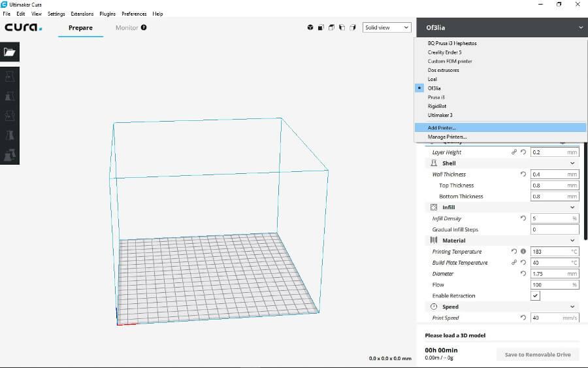
Task: Click the Material category icon
Action: point(434,240)
